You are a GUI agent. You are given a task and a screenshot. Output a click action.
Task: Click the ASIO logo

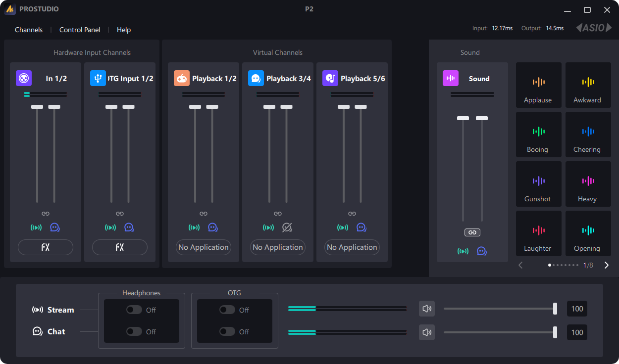click(594, 28)
